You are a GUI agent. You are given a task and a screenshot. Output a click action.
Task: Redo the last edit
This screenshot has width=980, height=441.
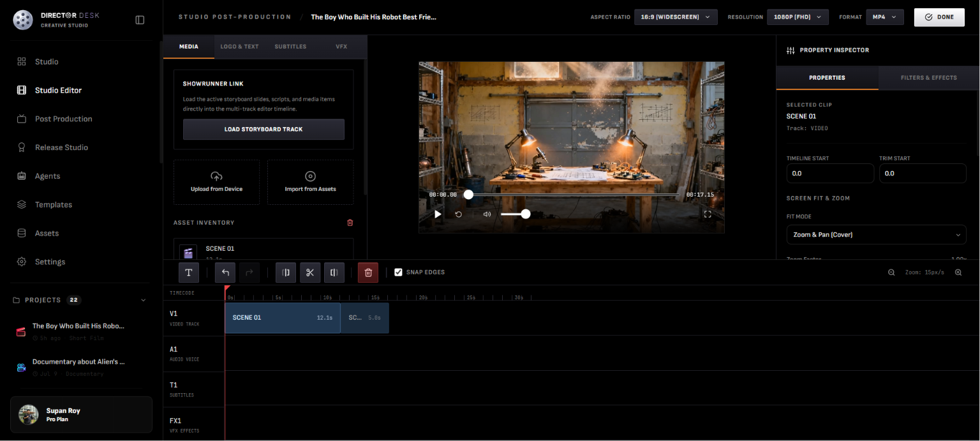click(x=249, y=273)
